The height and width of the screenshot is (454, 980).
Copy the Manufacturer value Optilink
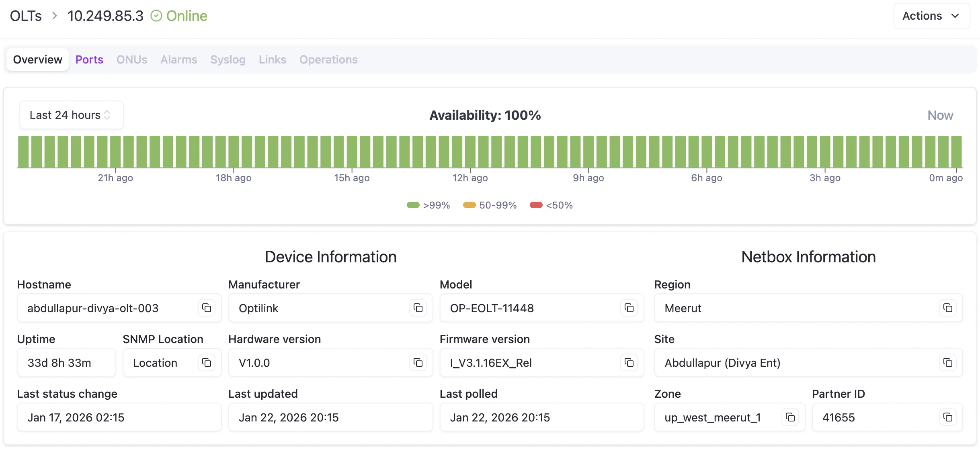coord(418,308)
